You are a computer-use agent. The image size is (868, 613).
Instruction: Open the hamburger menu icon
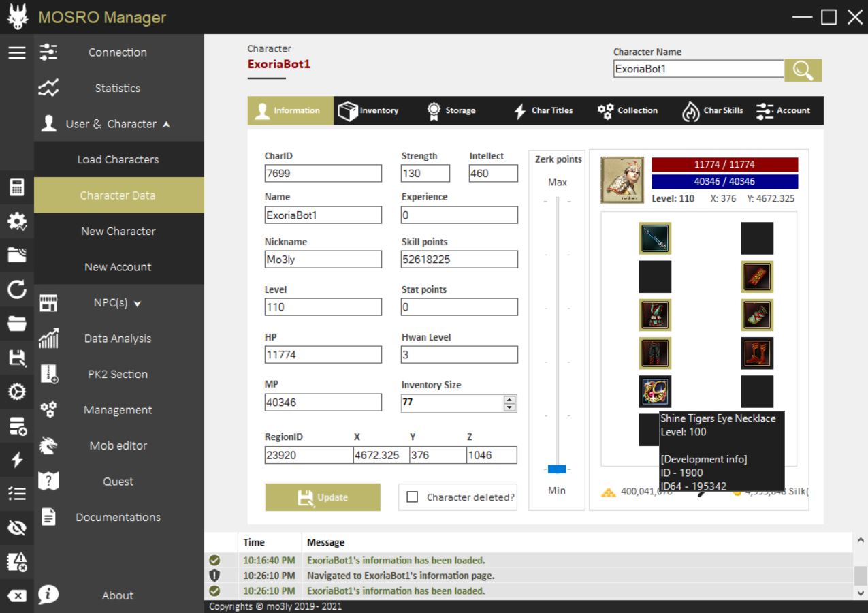tap(17, 52)
